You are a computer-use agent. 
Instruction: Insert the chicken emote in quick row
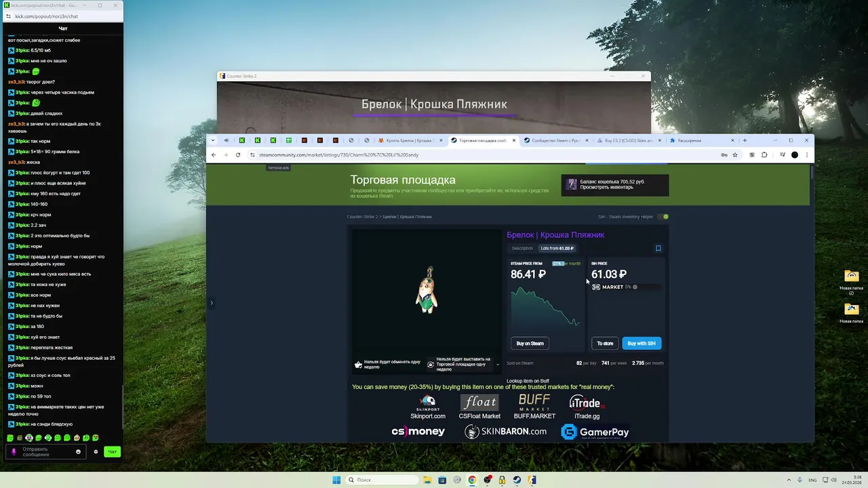77,438
